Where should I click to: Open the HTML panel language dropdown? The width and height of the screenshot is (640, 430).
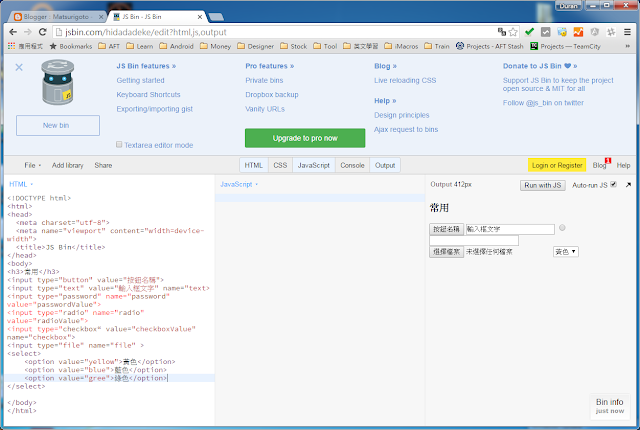(x=21, y=184)
